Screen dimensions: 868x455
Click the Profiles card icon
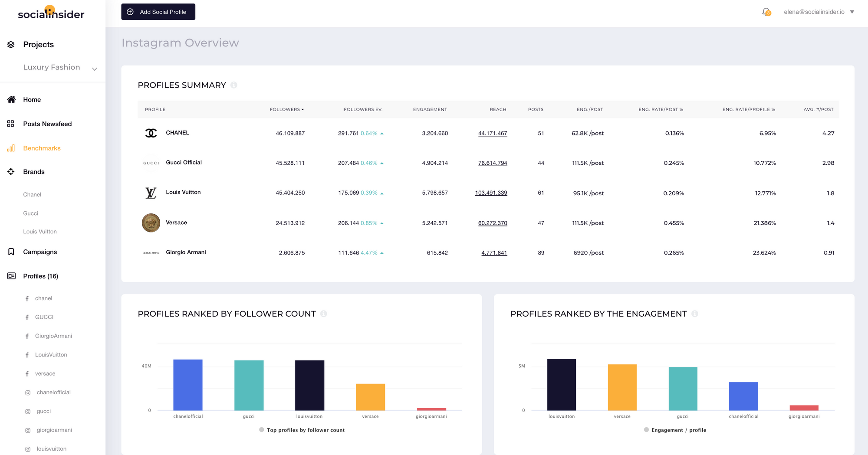tap(11, 276)
